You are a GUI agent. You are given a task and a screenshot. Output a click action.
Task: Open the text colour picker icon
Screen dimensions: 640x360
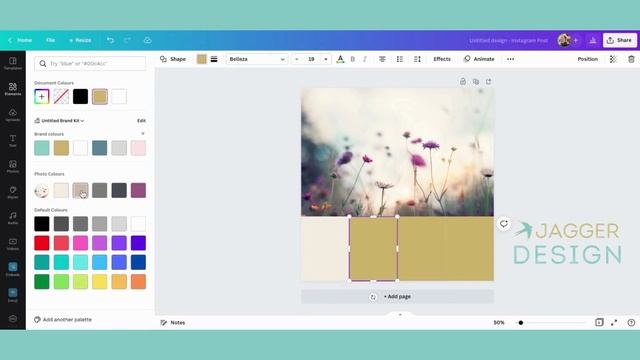[340, 59]
